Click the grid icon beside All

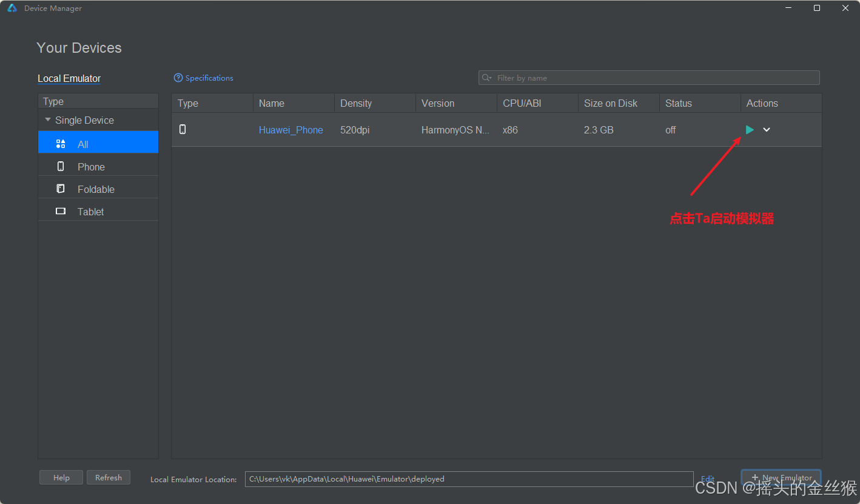pyautogui.click(x=61, y=144)
